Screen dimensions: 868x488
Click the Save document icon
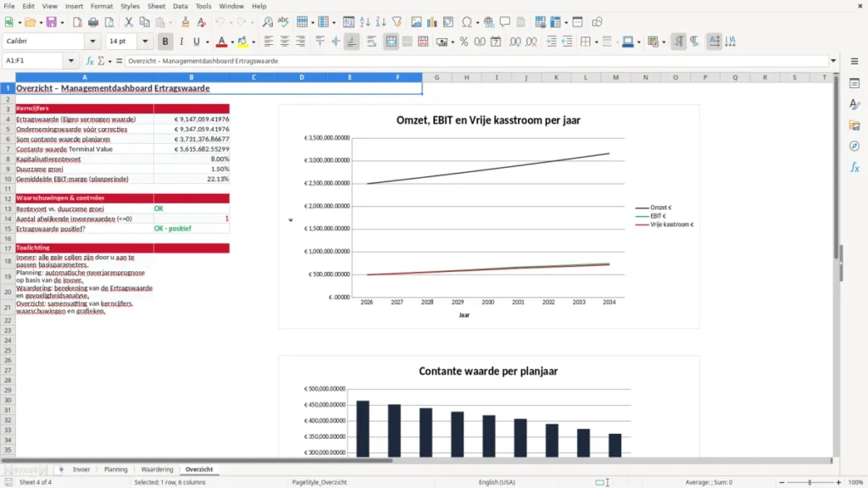(x=51, y=22)
